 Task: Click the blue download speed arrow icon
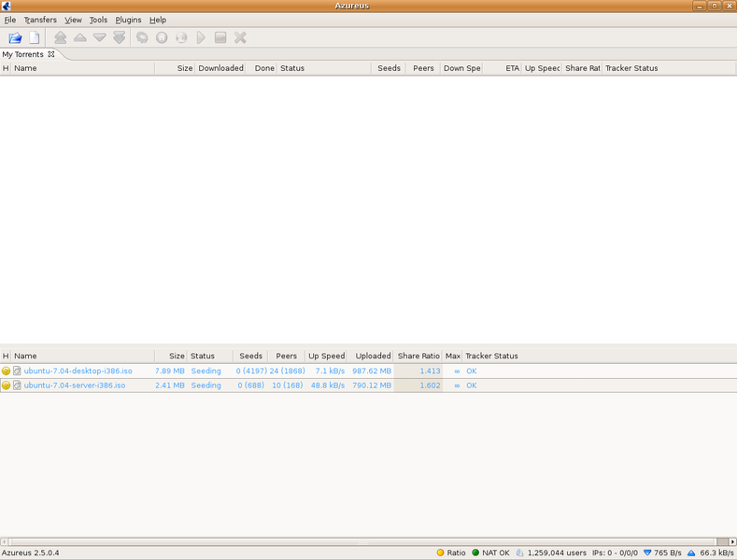(647, 553)
